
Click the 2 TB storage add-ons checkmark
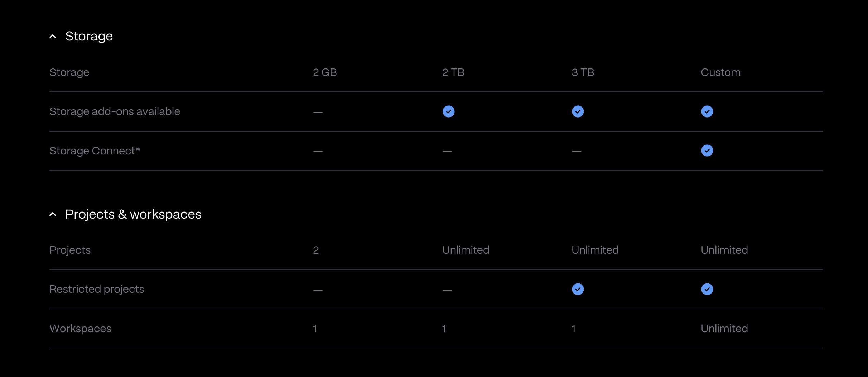coord(448,111)
